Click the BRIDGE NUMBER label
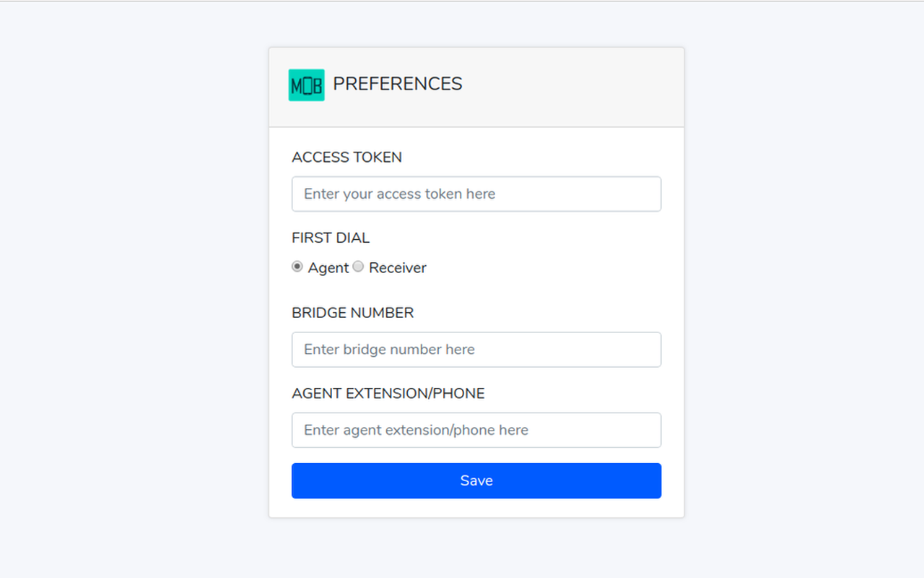924x578 pixels. (x=352, y=312)
